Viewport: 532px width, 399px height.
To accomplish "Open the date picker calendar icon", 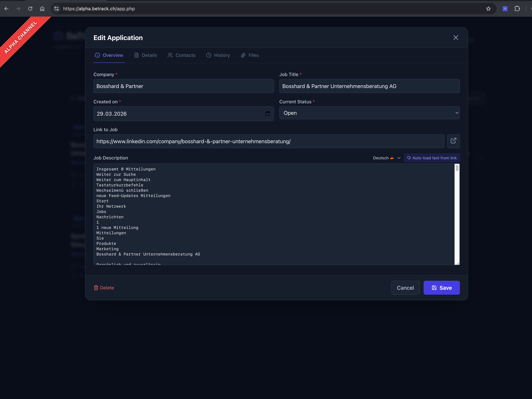I will coord(268,114).
